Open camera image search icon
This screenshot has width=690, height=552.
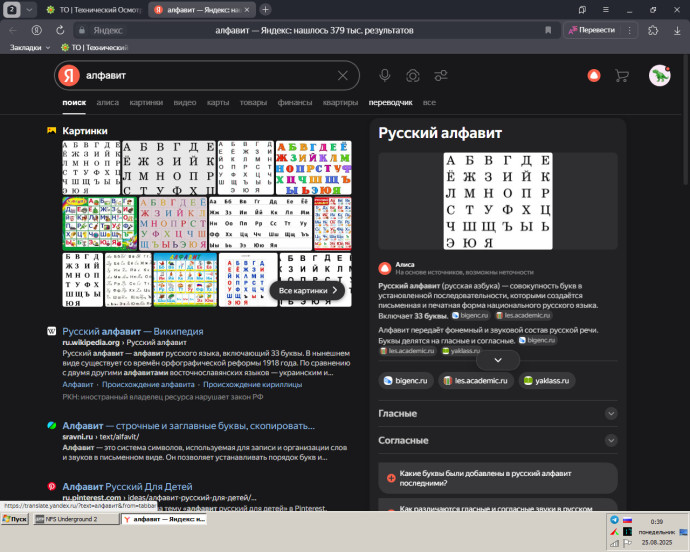coord(412,76)
